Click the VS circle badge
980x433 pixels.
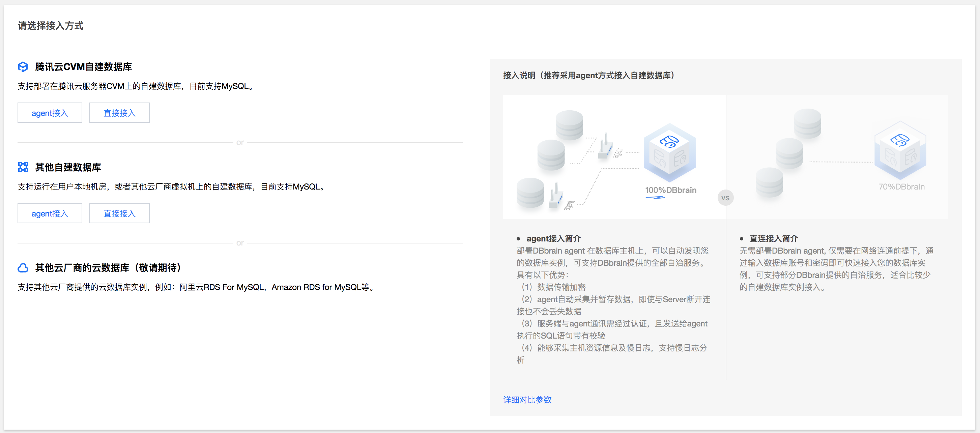(725, 198)
